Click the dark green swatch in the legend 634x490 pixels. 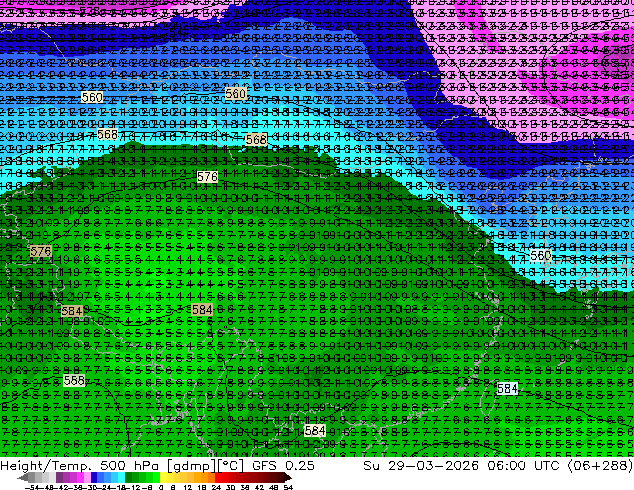[129, 477]
